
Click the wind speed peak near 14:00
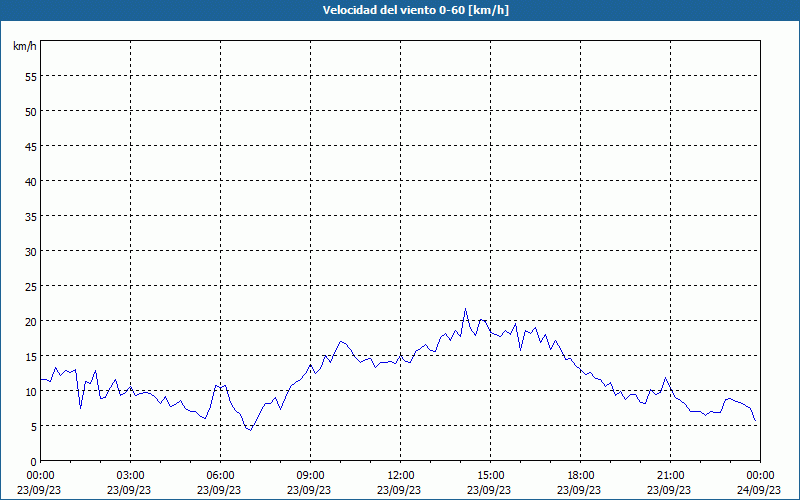(x=465, y=309)
